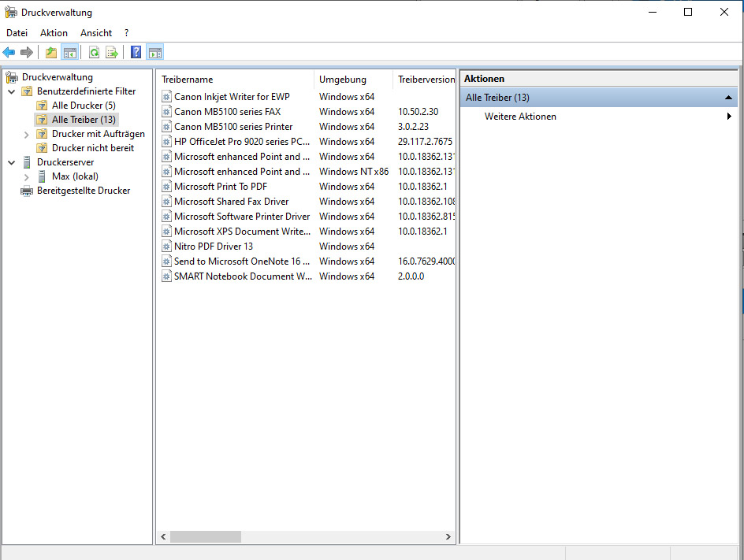
Task: Open the Ansicht menu
Action: pos(96,33)
